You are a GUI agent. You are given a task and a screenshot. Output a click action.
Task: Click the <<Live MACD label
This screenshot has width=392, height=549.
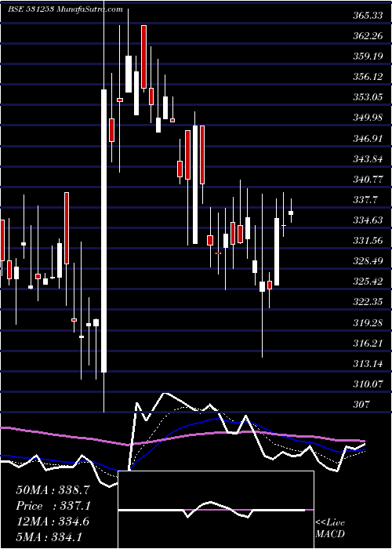(330, 529)
